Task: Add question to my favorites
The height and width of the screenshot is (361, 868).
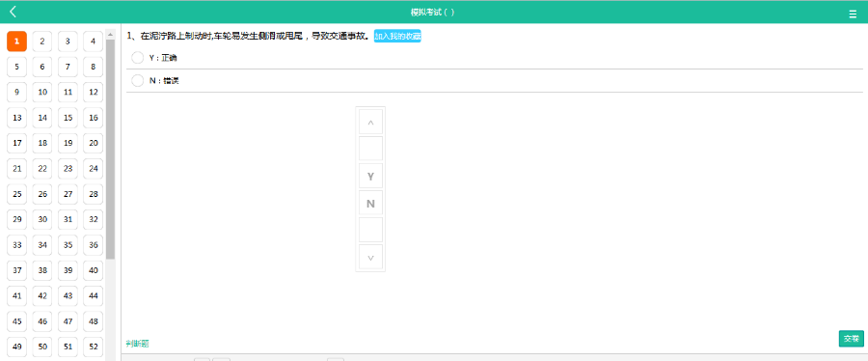Action: (397, 36)
